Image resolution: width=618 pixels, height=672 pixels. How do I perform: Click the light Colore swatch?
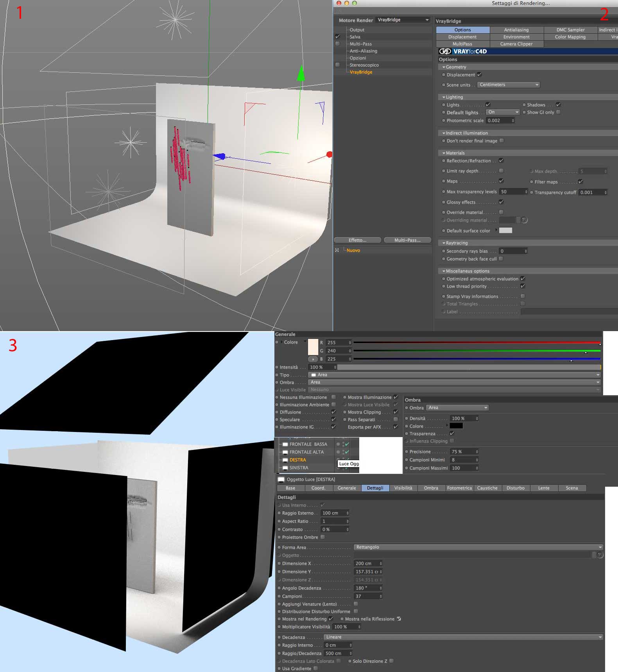pyautogui.click(x=313, y=347)
